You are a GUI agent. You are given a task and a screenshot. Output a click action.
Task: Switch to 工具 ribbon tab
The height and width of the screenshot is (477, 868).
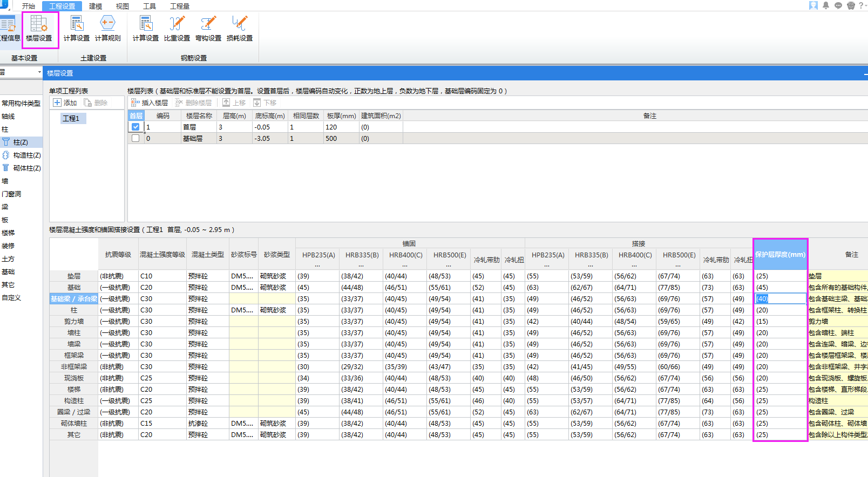[150, 6]
